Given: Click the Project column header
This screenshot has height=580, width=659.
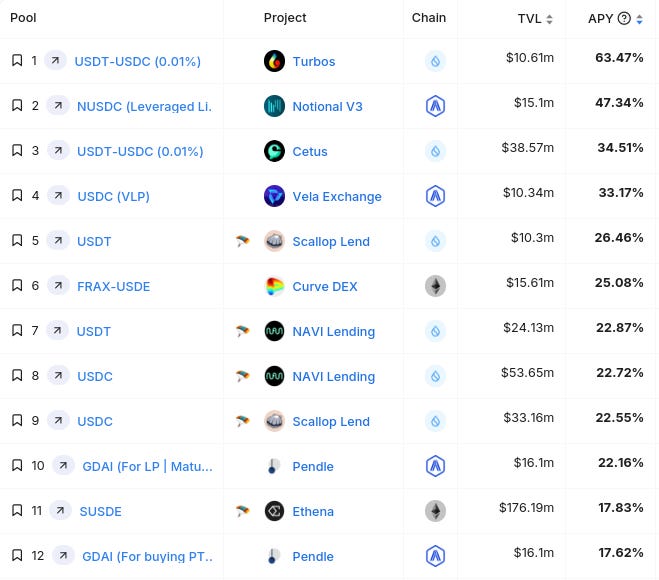Looking at the screenshot, I should click(x=285, y=18).
